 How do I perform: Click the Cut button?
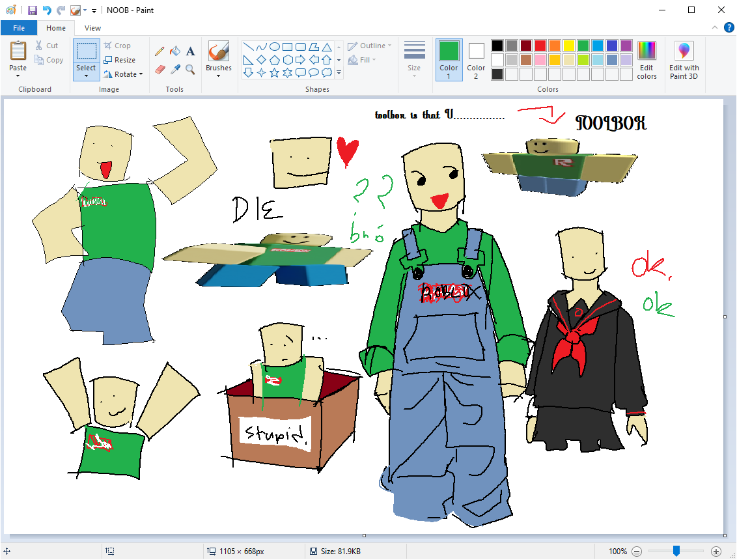click(x=46, y=46)
